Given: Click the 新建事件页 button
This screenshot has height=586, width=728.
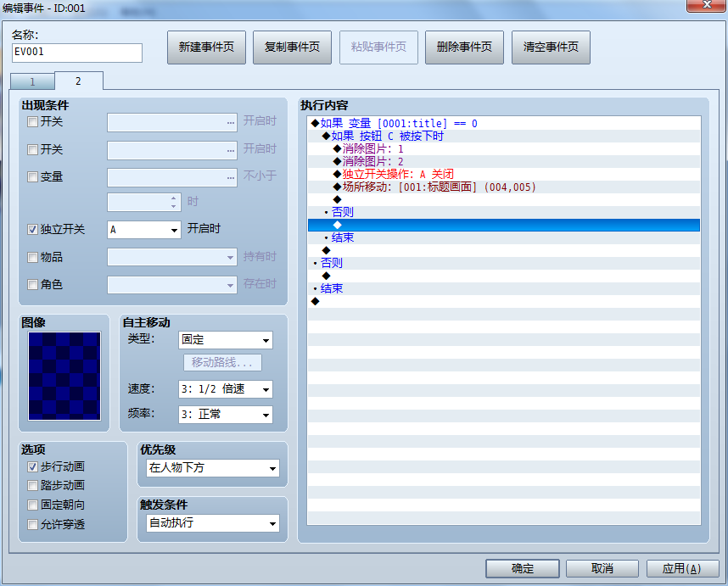Looking at the screenshot, I should coord(206,47).
